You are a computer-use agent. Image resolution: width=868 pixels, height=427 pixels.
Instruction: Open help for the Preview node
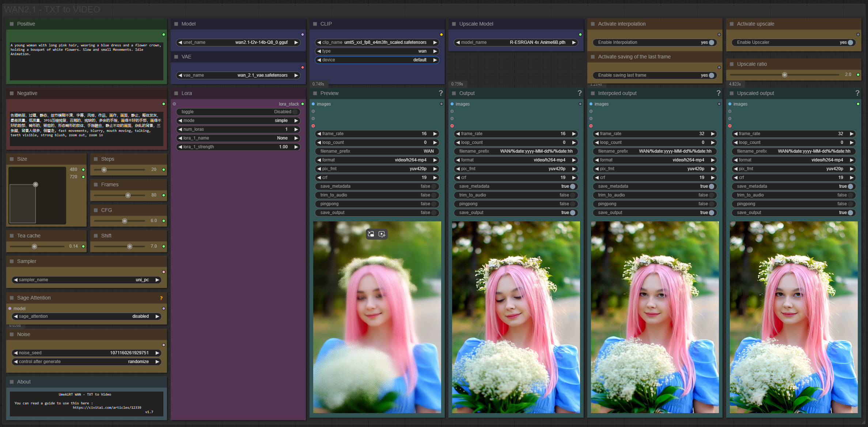(440, 93)
